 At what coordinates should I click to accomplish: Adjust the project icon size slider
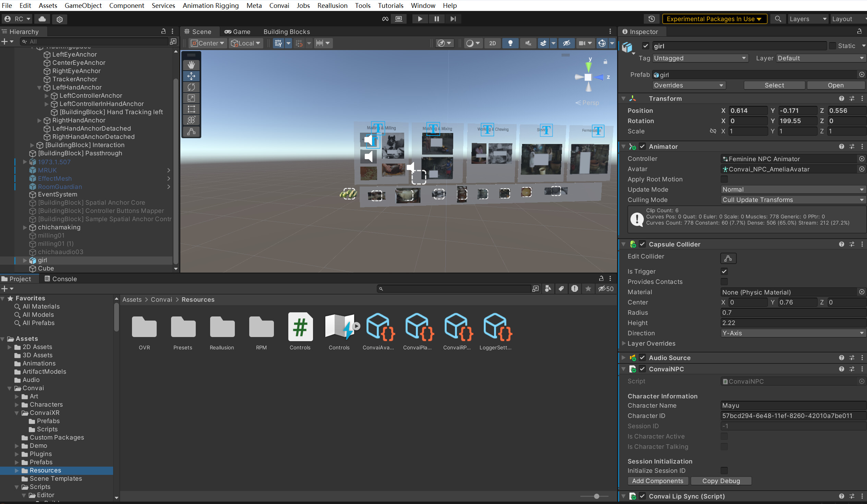[597, 496]
